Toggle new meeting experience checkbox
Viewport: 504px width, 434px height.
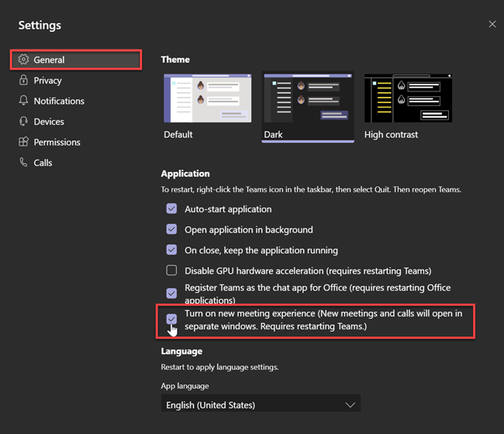171,319
